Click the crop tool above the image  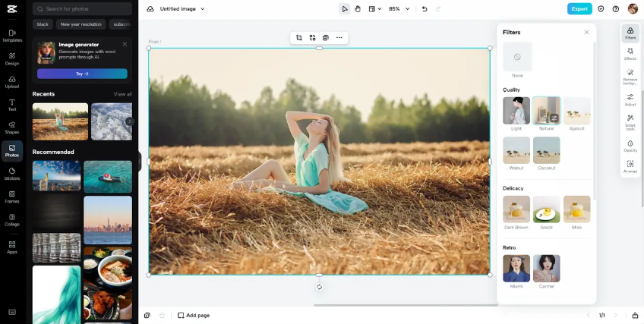pos(299,38)
